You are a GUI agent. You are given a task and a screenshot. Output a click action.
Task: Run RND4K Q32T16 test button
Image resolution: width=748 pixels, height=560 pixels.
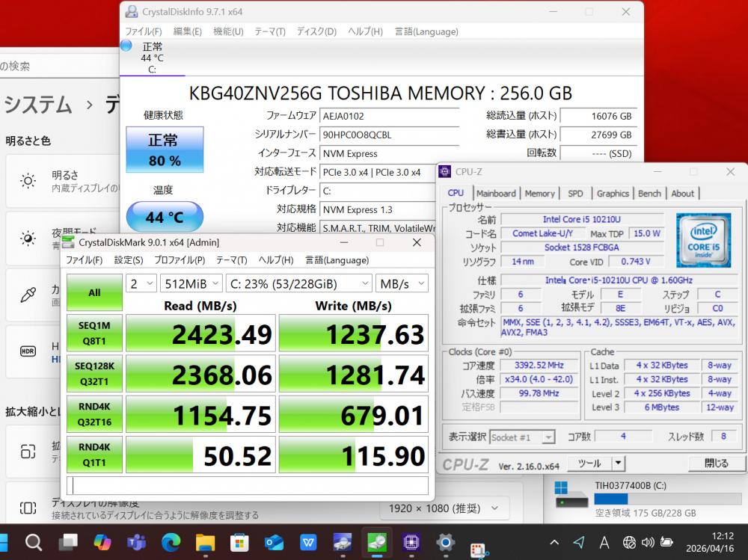pyautogui.click(x=94, y=414)
